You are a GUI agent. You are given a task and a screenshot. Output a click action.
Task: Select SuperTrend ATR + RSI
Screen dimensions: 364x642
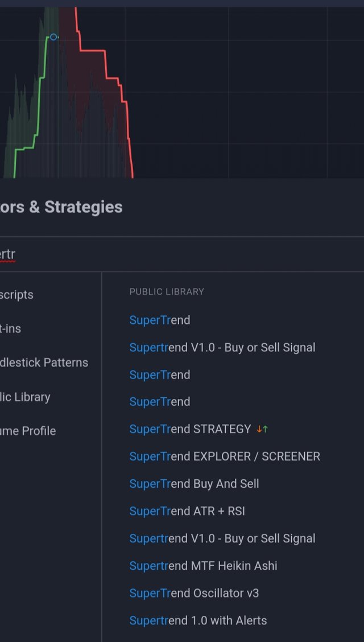pyautogui.click(x=187, y=511)
